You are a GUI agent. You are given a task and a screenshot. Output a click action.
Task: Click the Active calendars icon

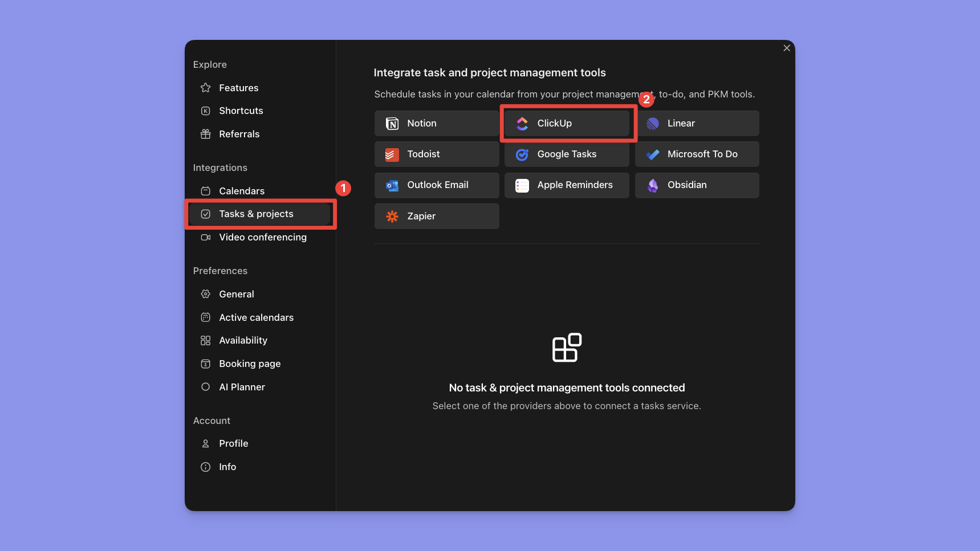point(206,317)
